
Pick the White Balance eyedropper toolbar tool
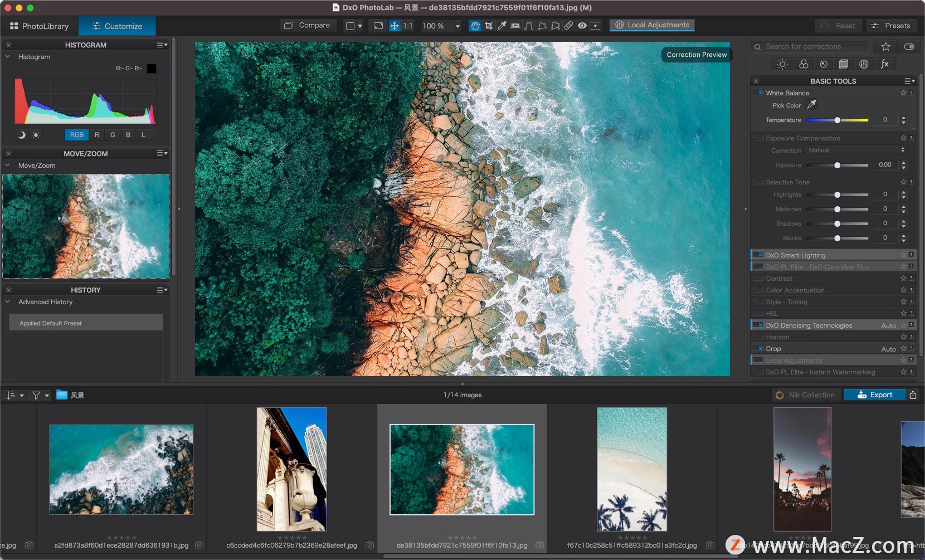(x=502, y=26)
